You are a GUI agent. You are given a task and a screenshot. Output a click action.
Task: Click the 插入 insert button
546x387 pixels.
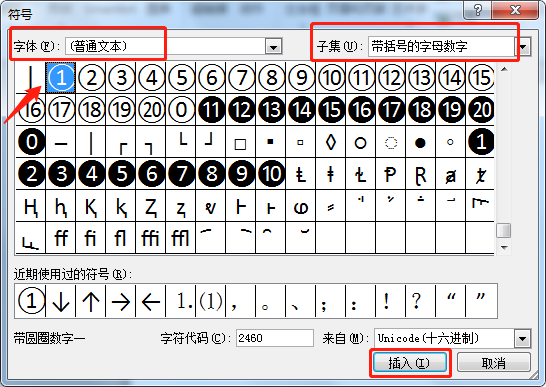tap(410, 363)
